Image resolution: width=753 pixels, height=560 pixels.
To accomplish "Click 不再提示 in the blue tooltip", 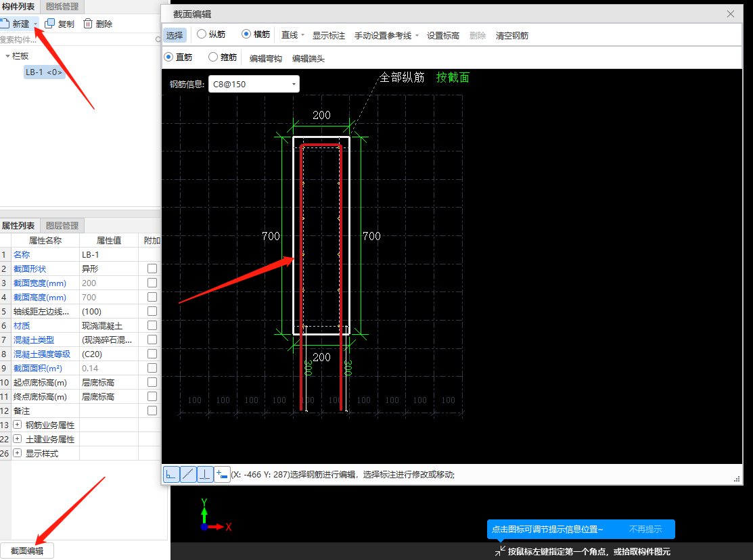I will coord(645,530).
